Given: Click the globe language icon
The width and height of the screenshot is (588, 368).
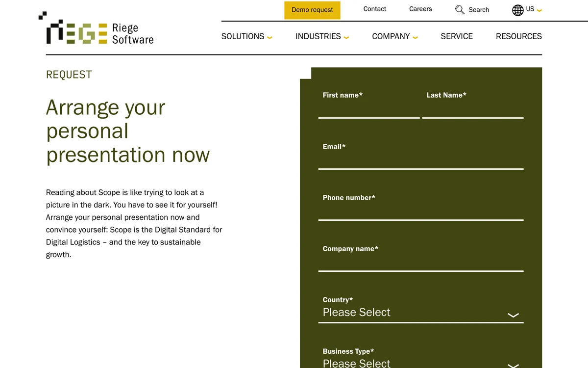Looking at the screenshot, I should pyautogui.click(x=518, y=10).
